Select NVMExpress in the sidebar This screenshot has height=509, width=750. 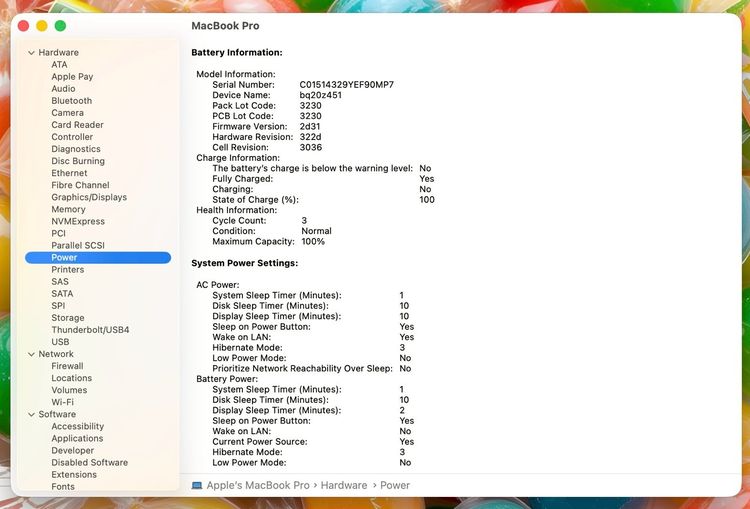click(x=78, y=221)
